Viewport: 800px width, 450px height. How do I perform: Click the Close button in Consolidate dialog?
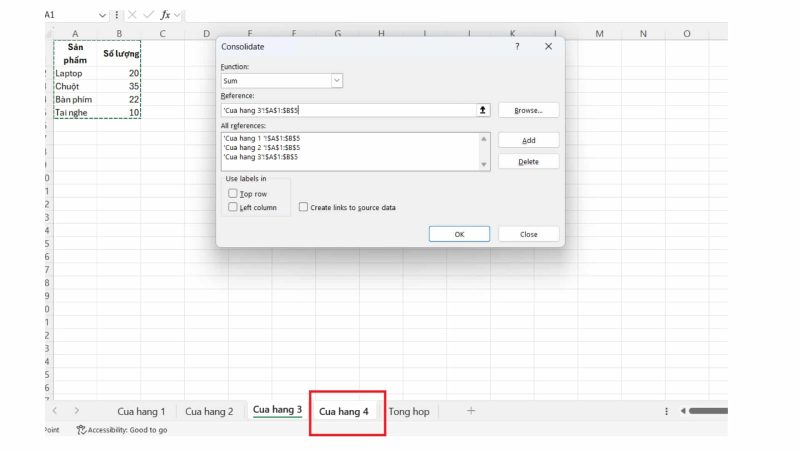click(529, 234)
